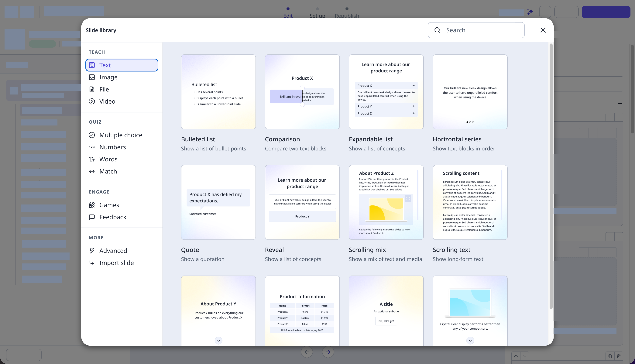This screenshot has height=364, width=635.
Task: Choose the Comparison slide thumbnail
Action: coord(302,92)
